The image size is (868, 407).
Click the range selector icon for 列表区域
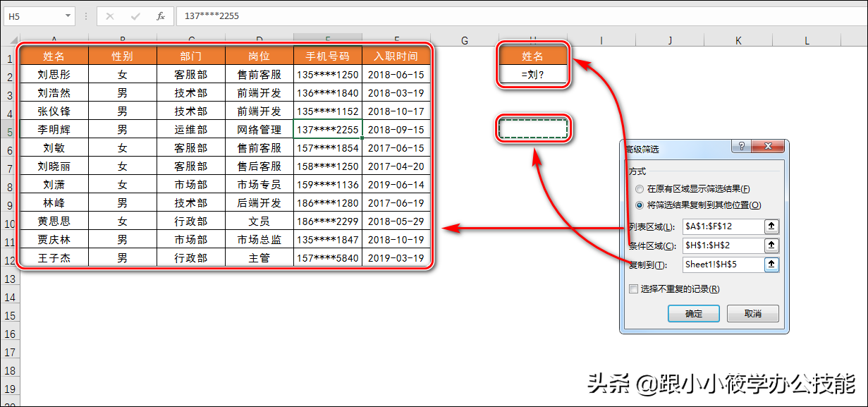pos(771,228)
